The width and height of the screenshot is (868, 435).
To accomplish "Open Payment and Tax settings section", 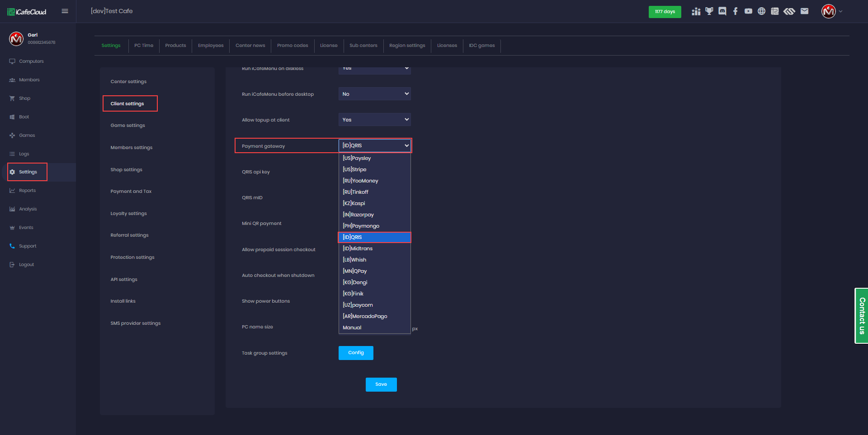I will (131, 192).
